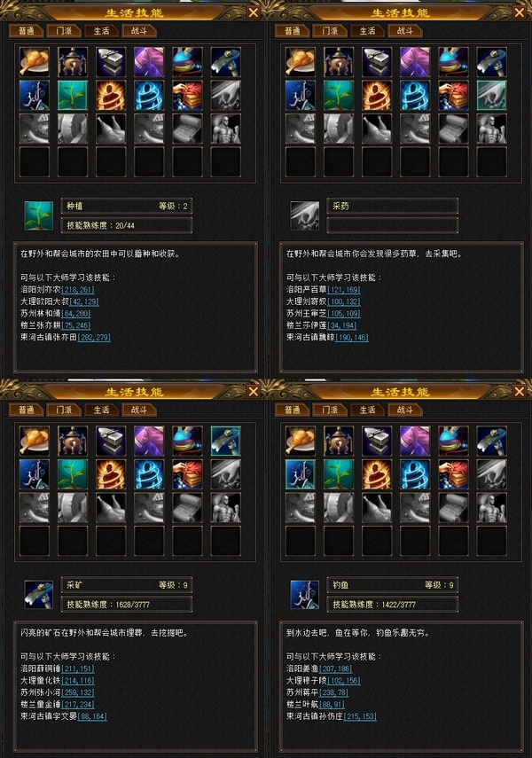
Task: Open the 门派 tab in the 采药 panel
Action: [x=330, y=31]
